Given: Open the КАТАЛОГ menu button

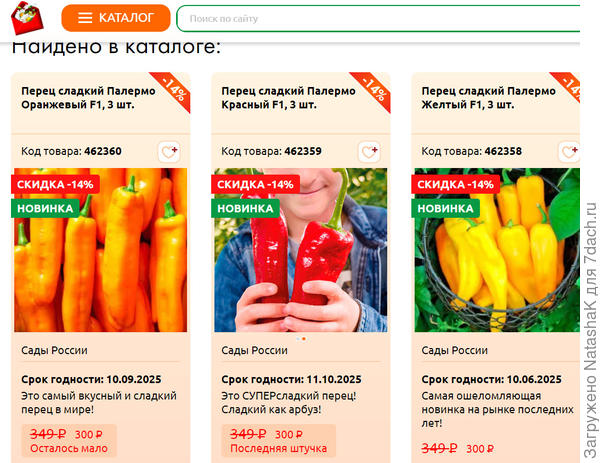Looking at the screenshot, I should pos(116,18).
